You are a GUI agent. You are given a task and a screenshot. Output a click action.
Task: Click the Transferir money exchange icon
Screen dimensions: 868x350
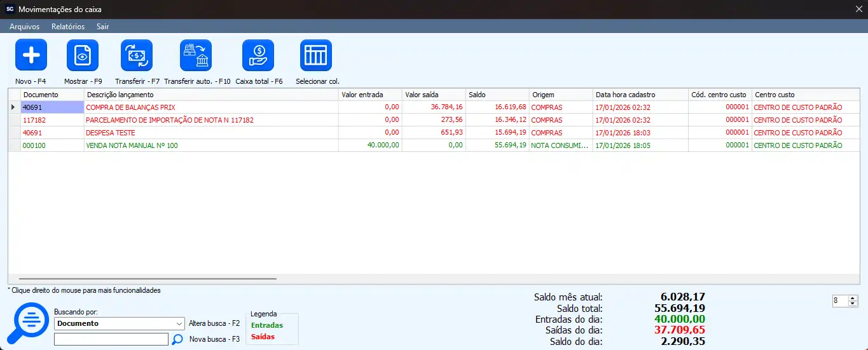click(x=137, y=55)
